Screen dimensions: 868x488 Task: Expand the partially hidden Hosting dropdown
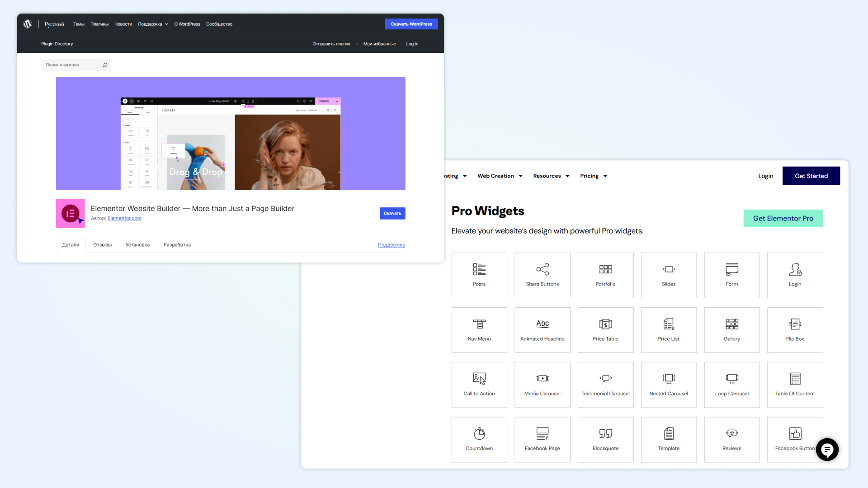pyautogui.click(x=455, y=176)
